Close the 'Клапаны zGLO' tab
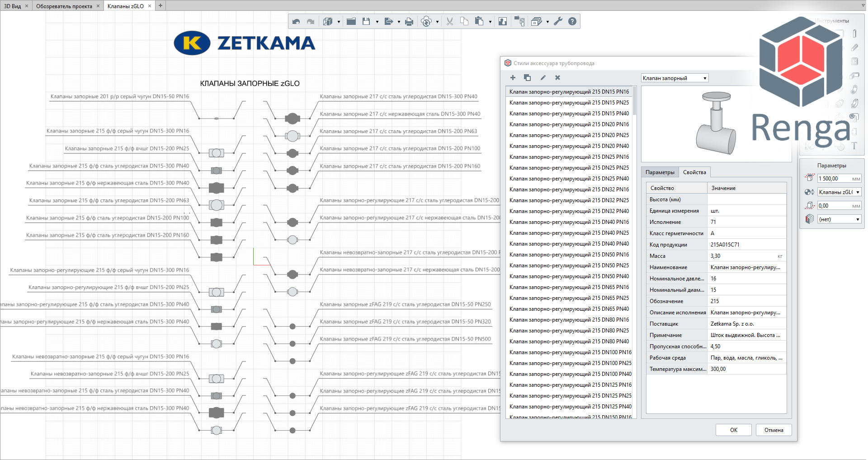The image size is (868, 460). point(150,6)
